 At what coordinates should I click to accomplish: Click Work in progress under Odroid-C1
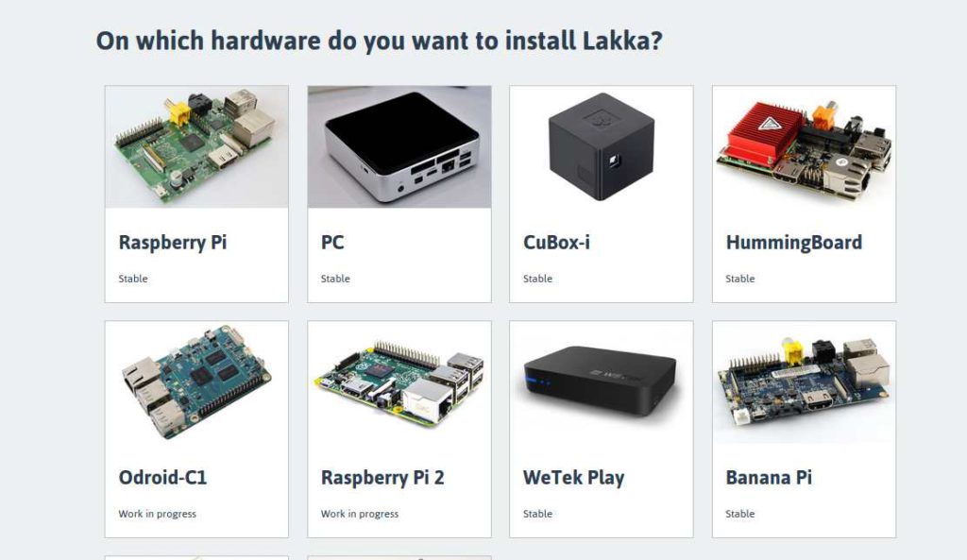click(x=158, y=514)
